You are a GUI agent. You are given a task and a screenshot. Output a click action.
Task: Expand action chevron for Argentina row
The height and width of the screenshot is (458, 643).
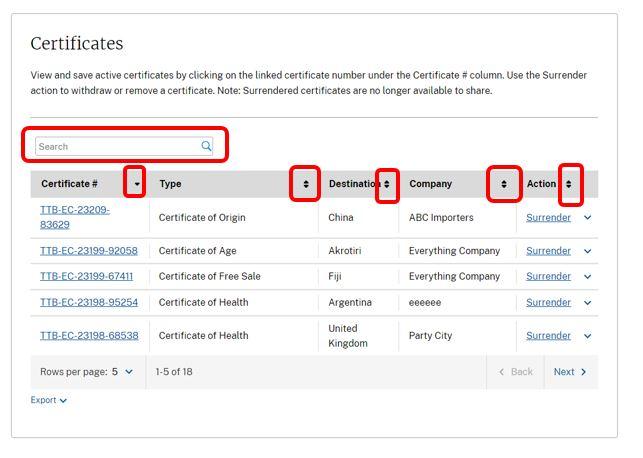click(x=588, y=303)
